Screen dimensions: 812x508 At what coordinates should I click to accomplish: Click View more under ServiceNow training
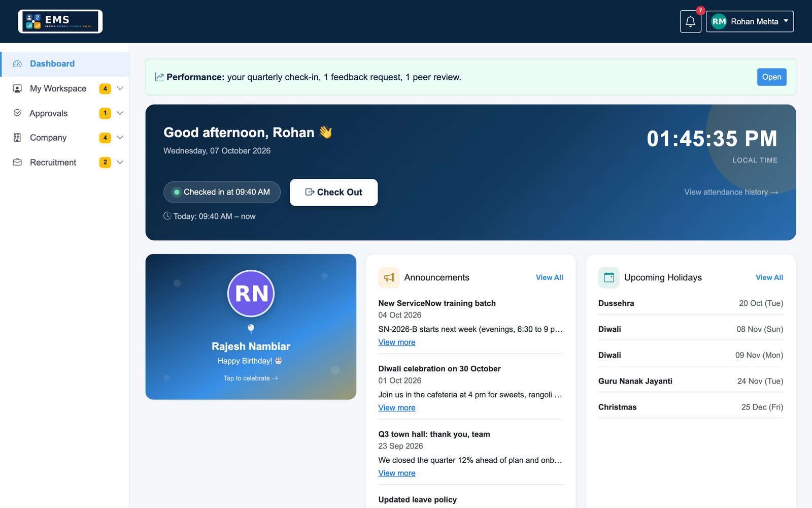click(x=397, y=342)
